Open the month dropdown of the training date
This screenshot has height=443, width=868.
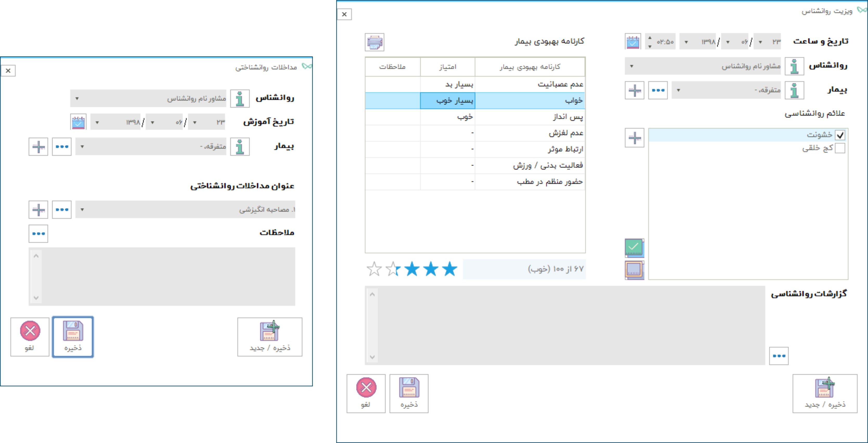click(164, 122)
